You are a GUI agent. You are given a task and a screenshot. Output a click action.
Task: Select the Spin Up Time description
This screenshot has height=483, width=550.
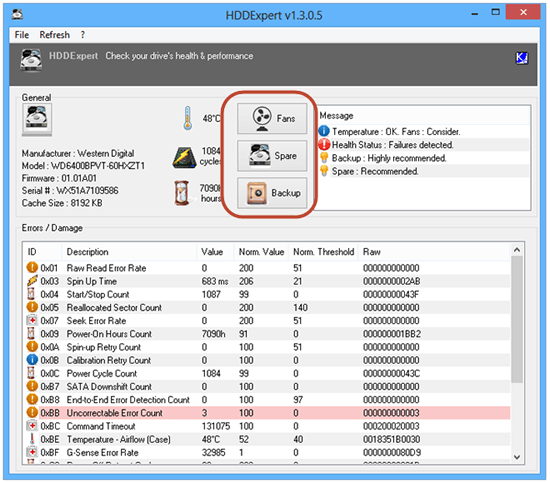coord(92,281)
